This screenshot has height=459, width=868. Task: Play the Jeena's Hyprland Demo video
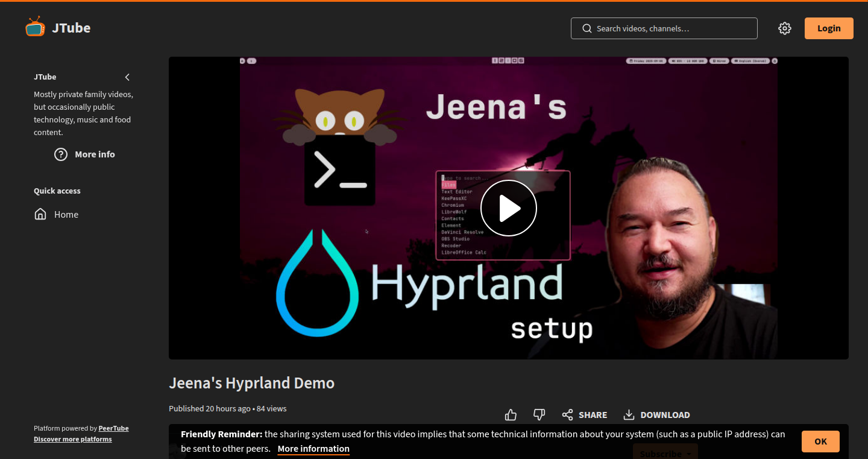click(x=509, y=208)
